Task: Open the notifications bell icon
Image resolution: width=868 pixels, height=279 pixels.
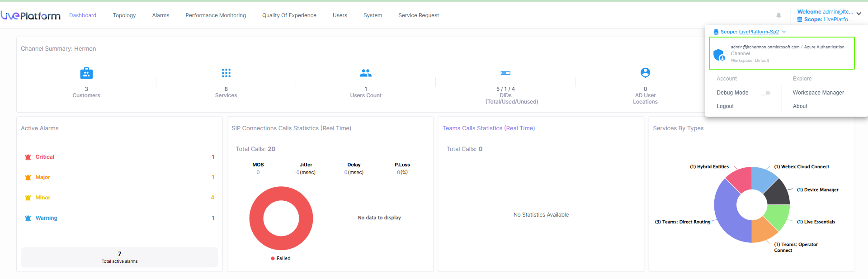Action: click(x=778, y=15)
